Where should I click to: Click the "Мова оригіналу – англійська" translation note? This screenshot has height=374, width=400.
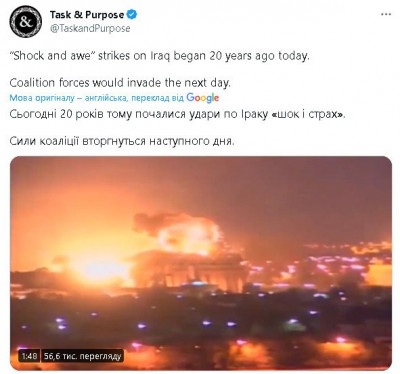68,98
